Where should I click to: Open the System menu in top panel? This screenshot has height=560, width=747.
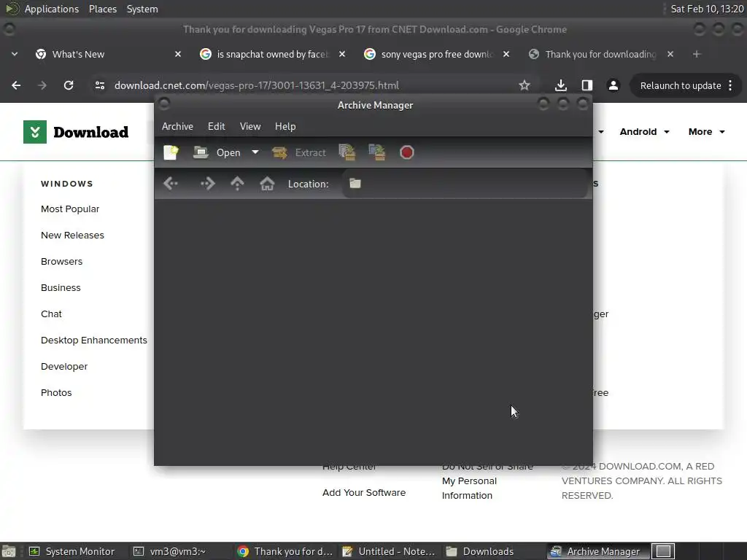pos(142,9)
